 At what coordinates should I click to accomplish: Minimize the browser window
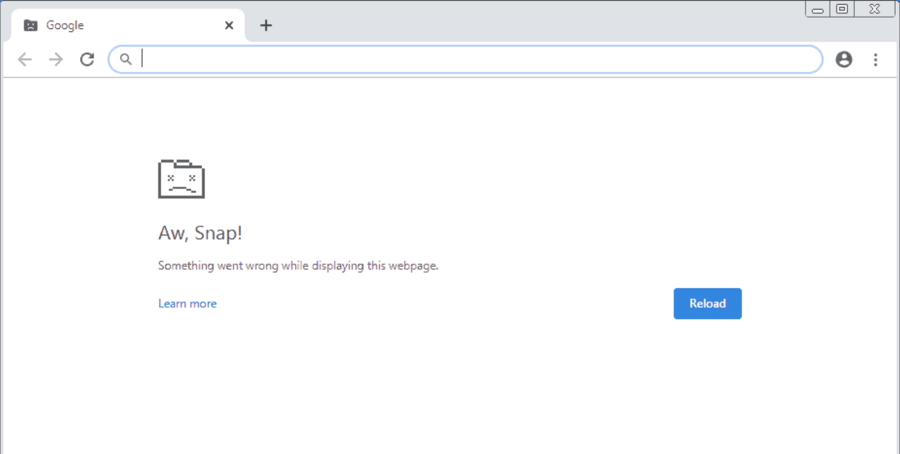point(818,9)
